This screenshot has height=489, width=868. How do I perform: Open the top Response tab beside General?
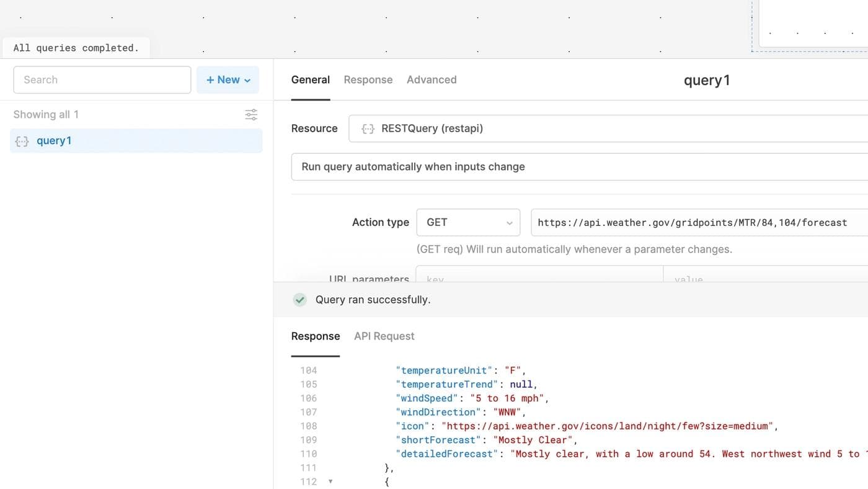[x=368, y=80]
